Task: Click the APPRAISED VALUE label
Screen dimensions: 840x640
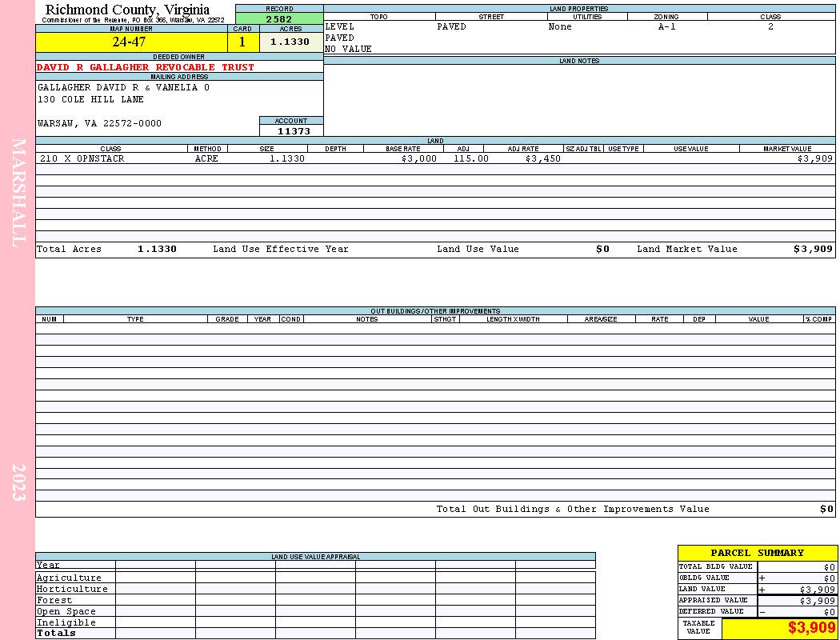Action: (x=713, y=600)
